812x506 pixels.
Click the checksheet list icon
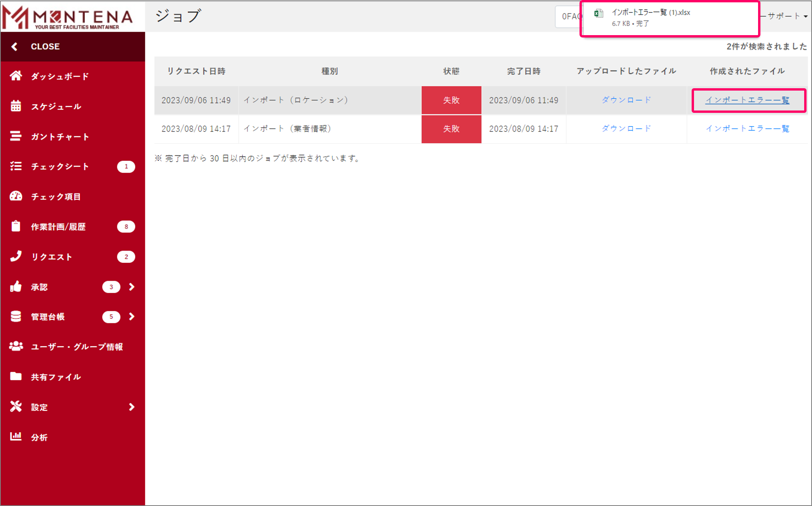tap(16, 166)
